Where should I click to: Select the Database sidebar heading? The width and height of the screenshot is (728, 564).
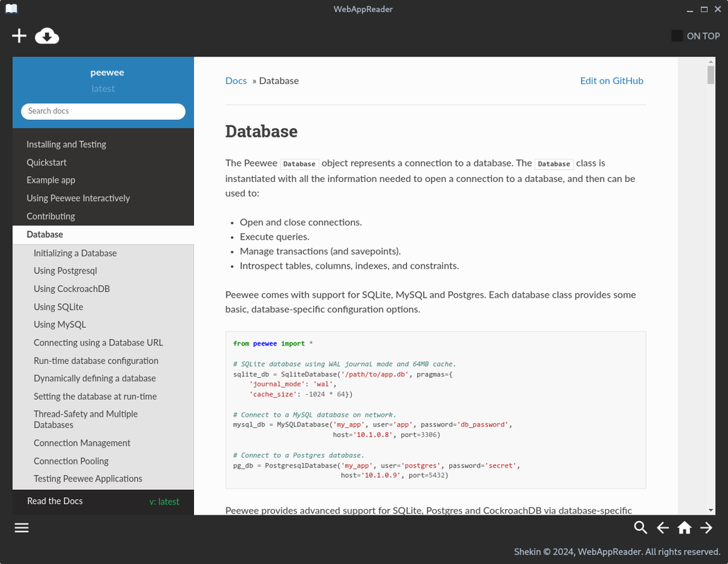[x=103, y=234]
